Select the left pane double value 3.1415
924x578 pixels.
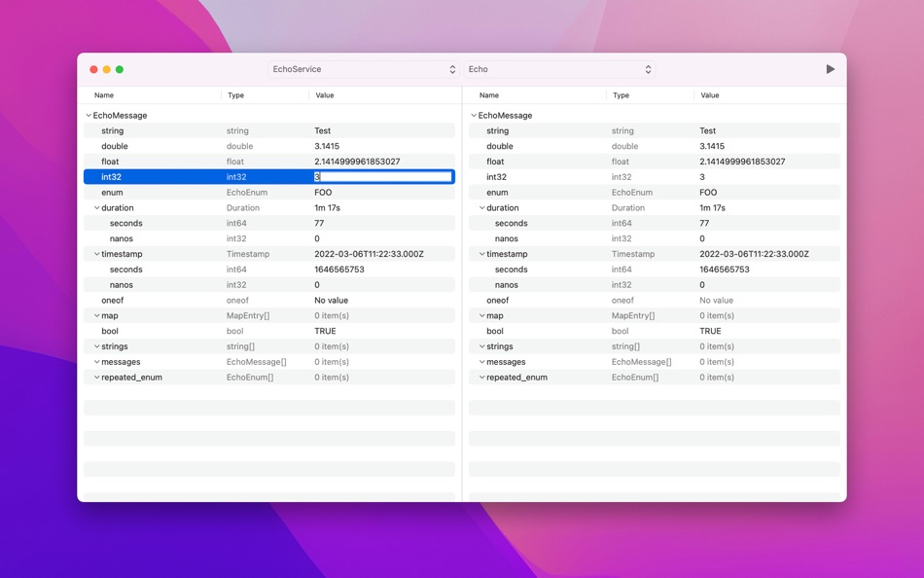pyautogui.click(x=327, y=146)
